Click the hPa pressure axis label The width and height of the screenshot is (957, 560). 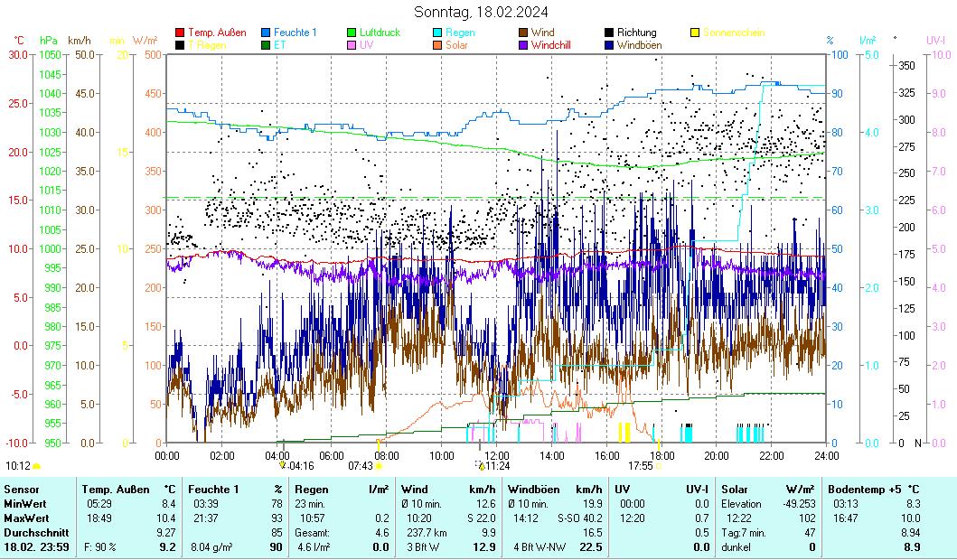coord(48,41)
